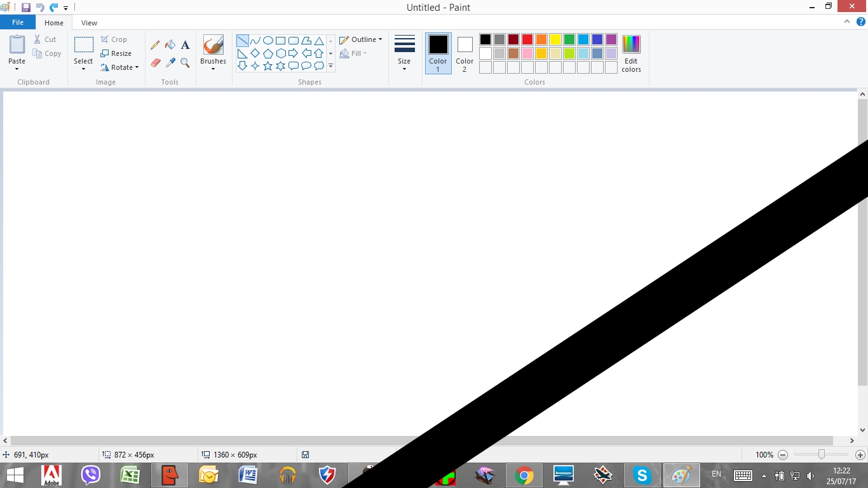Activate the Color picker eyedropper
Screen dimensions: 868x488
pyautogui.click(x=170, y=63)
